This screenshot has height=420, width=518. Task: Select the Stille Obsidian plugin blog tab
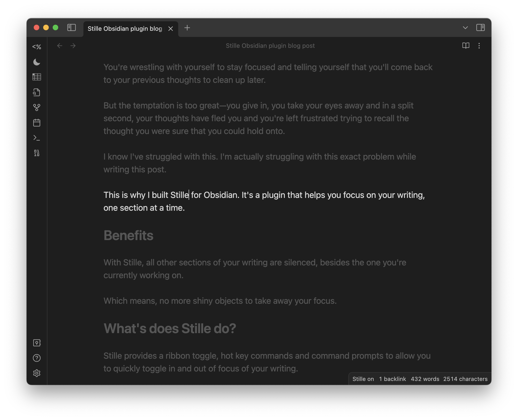pyautogui.click(x=125, y=29)
